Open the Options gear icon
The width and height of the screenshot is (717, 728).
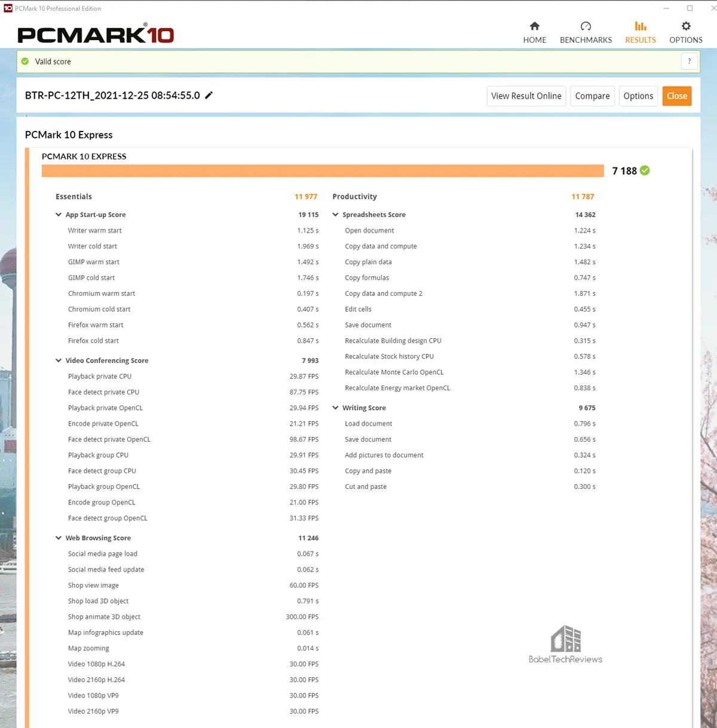point(686,26)
